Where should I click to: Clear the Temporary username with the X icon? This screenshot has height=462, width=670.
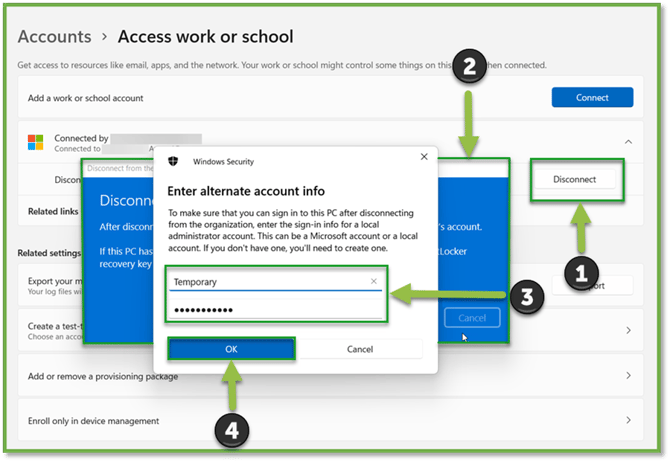pyautogui.click(x=374, y=282)
